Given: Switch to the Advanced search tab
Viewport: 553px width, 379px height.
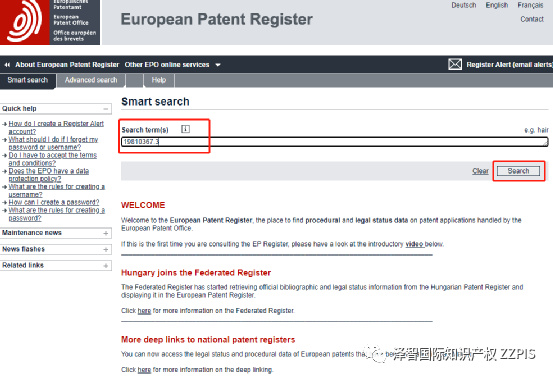Looking at the screenshot, I should pos(91,80).
